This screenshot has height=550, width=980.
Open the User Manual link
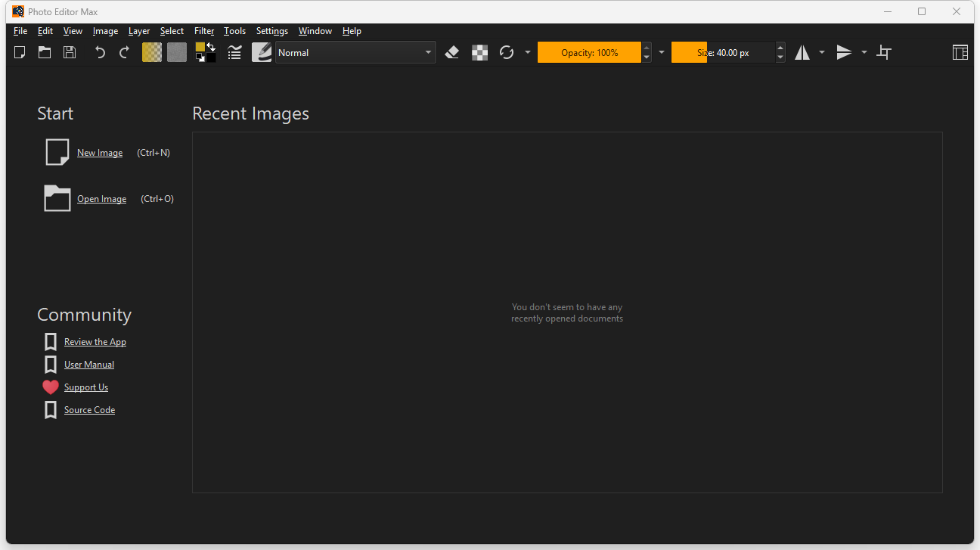[89, 365]
